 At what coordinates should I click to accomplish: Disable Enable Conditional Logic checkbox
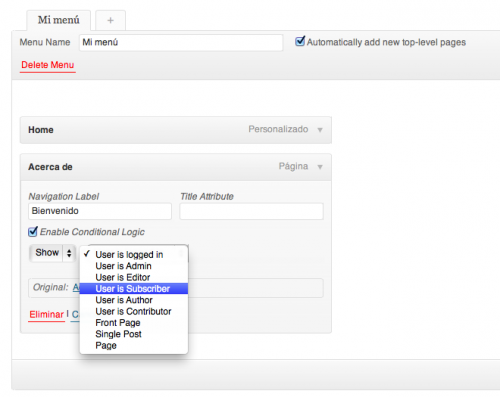(33, 231)
